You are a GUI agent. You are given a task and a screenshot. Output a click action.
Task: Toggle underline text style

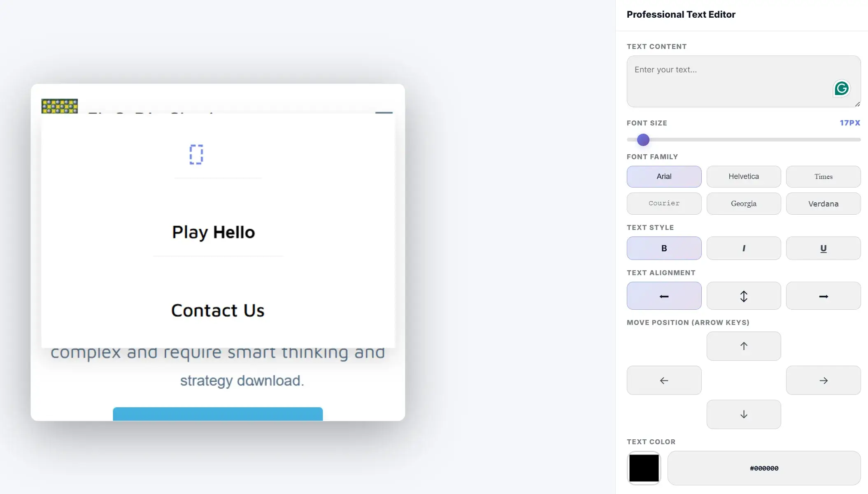click(823, 248)
